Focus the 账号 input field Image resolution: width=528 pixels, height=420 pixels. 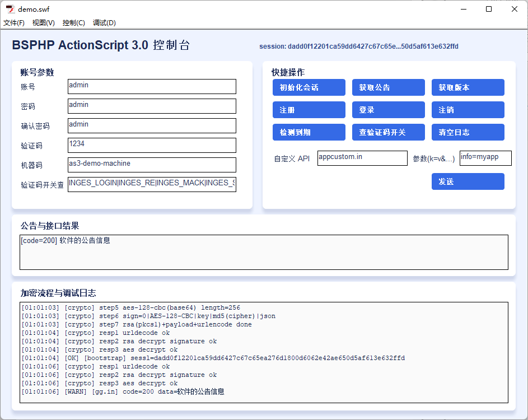(x=152, y=87)
